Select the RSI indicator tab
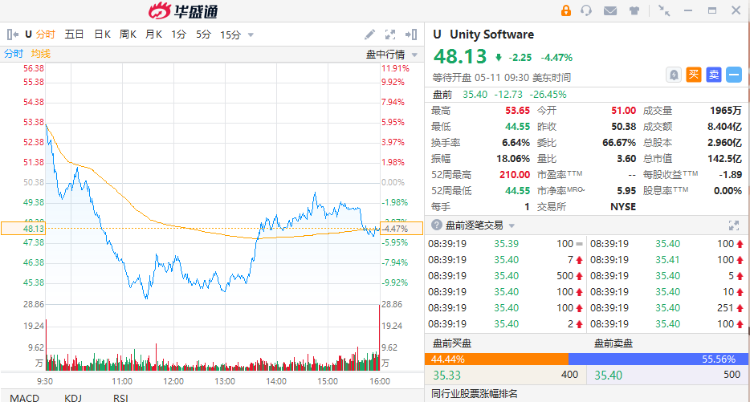This screenshot has width=750, height=402. (120, 398)
